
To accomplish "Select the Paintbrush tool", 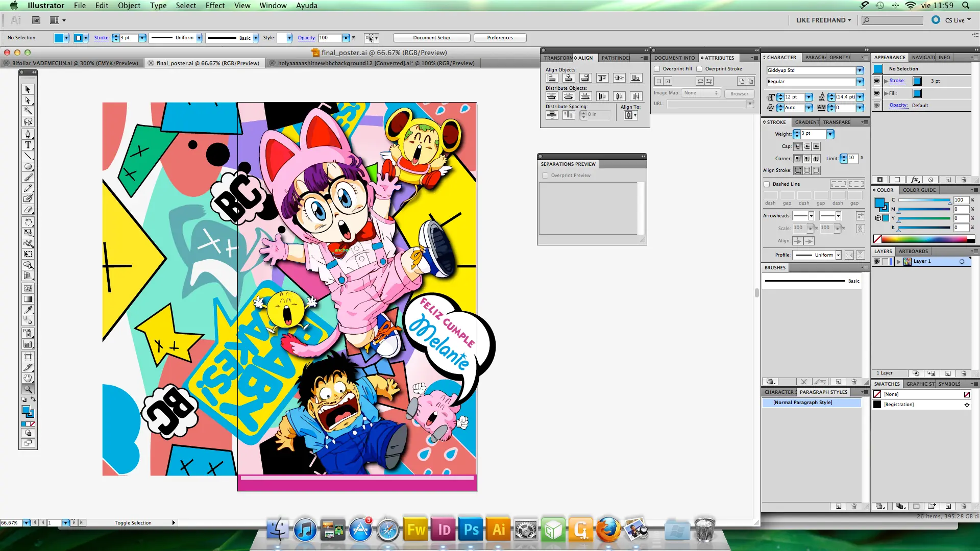I will tap(28, 178).
